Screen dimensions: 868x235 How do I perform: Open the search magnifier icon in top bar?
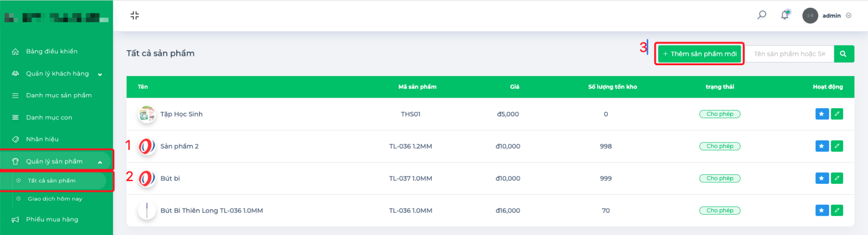(762, 15)
